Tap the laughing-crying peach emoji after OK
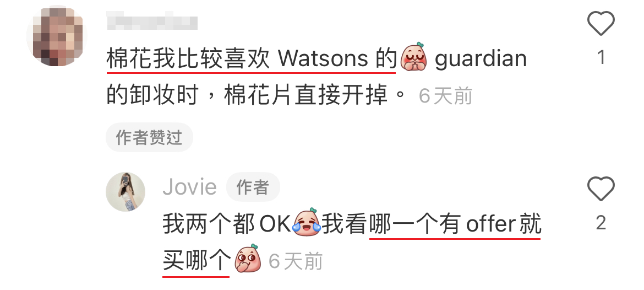 click(x=307, y=223)
